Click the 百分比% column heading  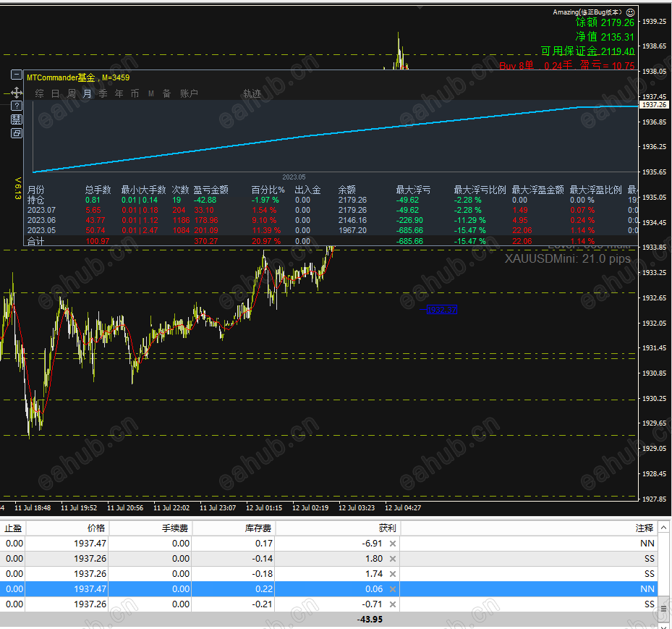268,190
